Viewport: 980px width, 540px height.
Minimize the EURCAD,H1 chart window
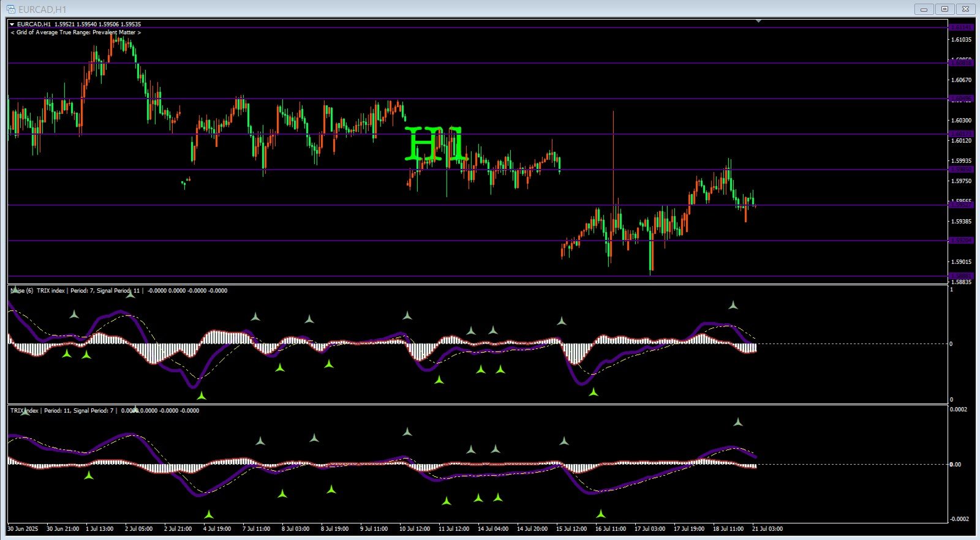coord(924,9)
